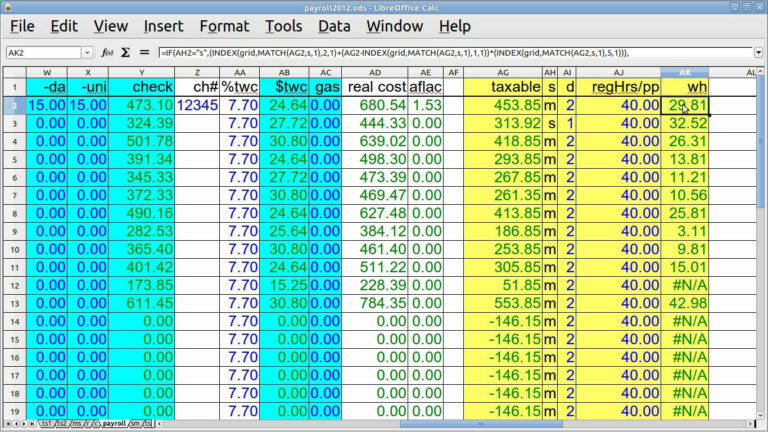This screenshot has height=432, width=768.
Task: Switch to the ts1 sheet tab
Action: pos(47,425)
